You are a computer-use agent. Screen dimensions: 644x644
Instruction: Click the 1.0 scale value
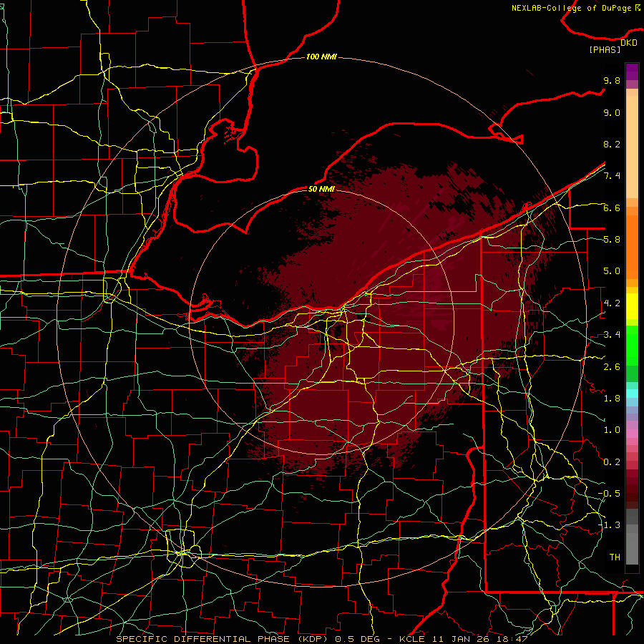coord(612,430)
